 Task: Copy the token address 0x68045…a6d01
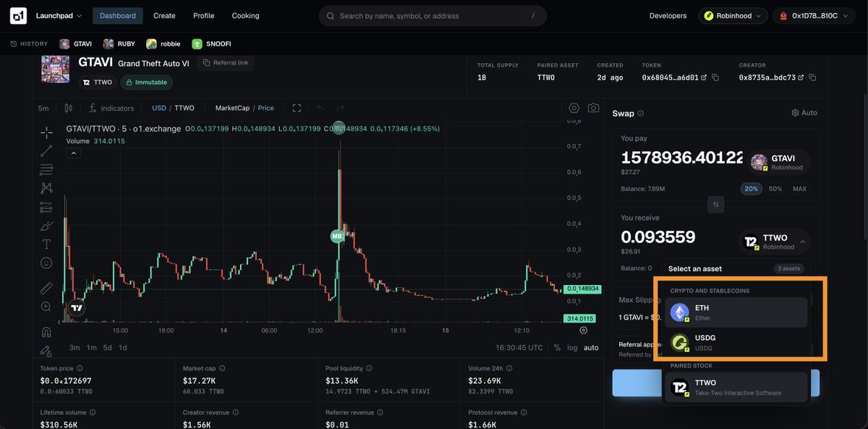pyautogui.click(x=715, y=77)
